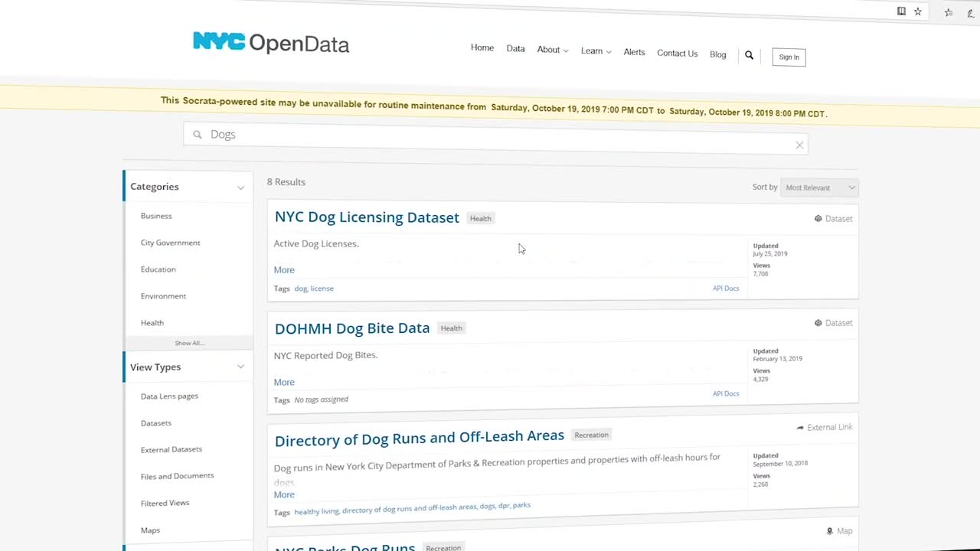Filter by External Datasets view type
Viewport: 980px width, 551px height.
click(171, 450)
